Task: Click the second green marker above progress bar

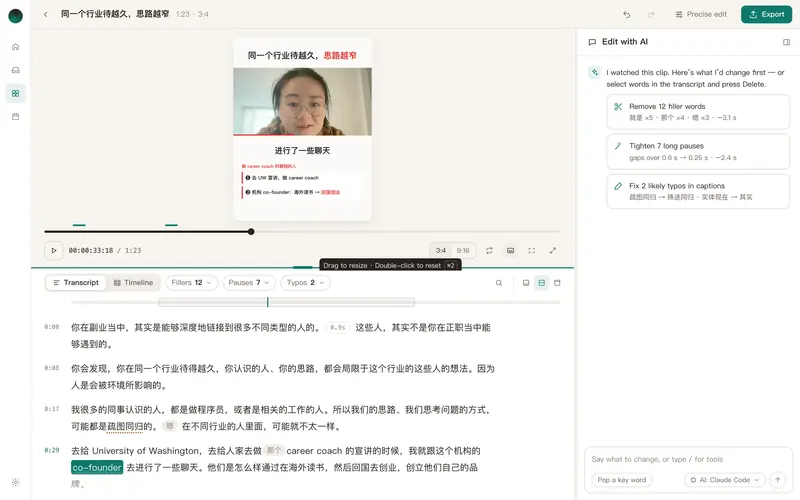Action: coord(171,224)
